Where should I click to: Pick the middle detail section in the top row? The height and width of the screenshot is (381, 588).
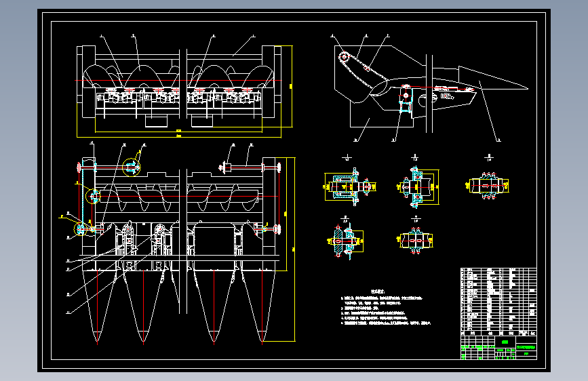(x=417, y=186)
